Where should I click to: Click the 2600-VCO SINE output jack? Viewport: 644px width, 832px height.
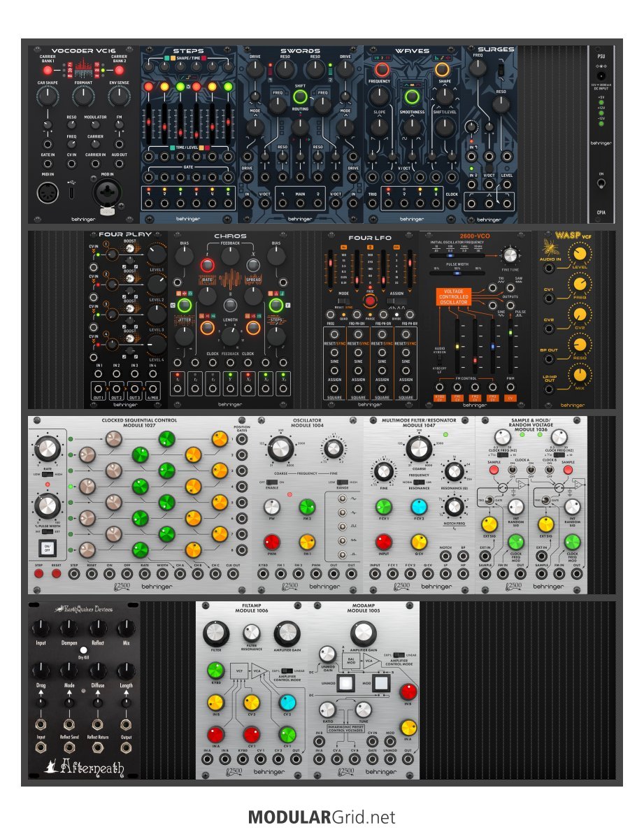click(492, 305)
